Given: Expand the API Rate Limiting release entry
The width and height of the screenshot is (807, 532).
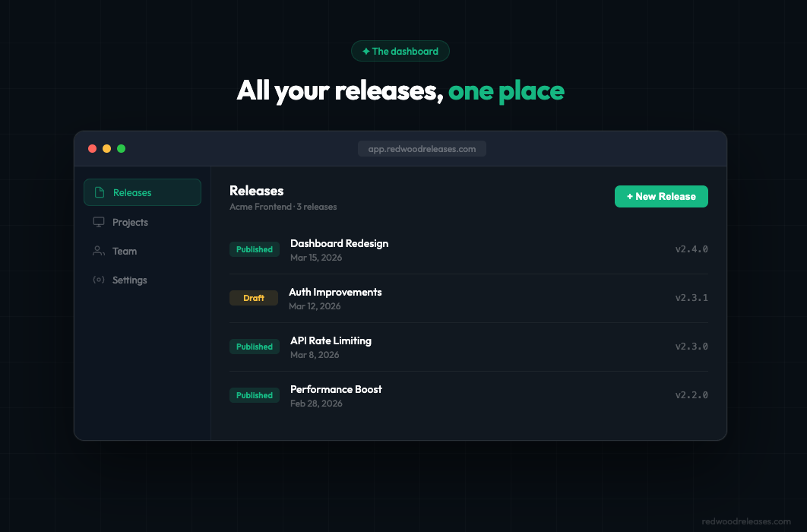Looking at the screenshot, I should pyautogui.click(x=469, y=346).
